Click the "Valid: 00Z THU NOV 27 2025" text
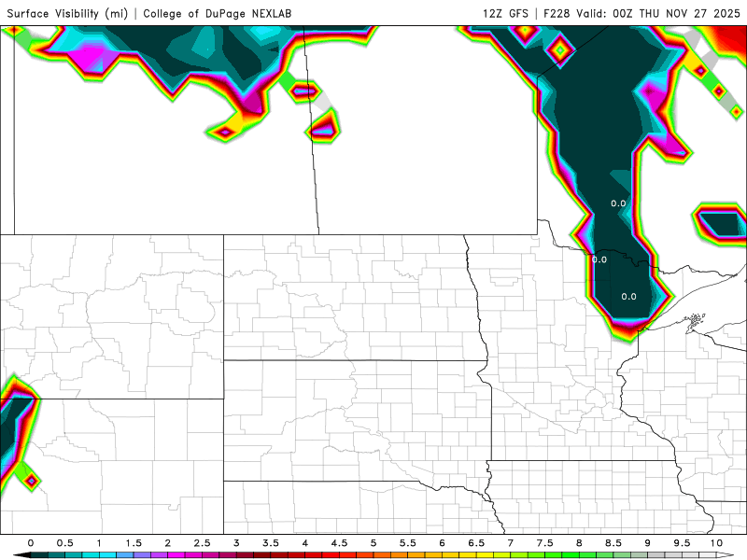This screenshot has width=747, height=560. 658,13
